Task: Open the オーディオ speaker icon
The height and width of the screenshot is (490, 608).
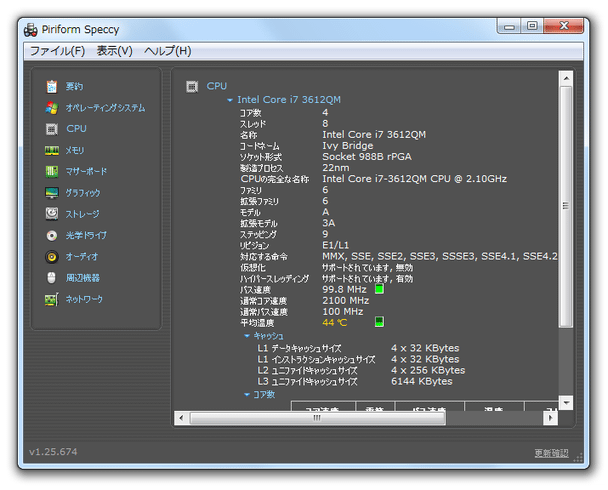Action: click(52, 257)
